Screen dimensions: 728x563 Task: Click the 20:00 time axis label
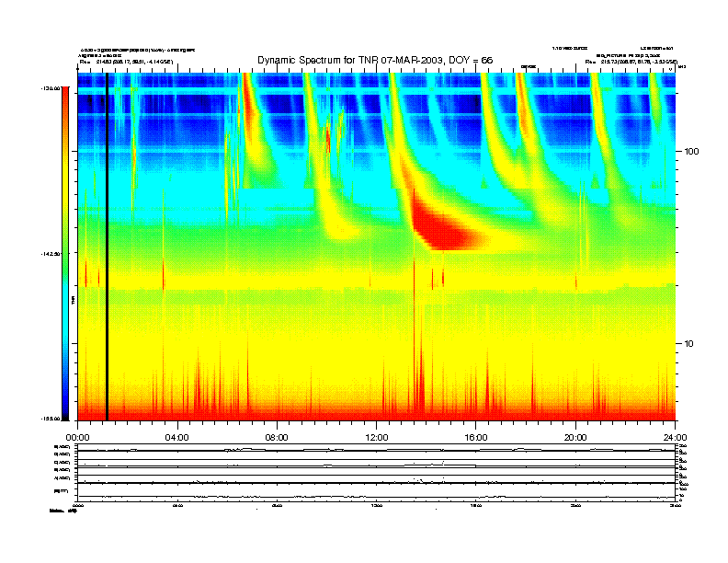(x=575, y=438)
